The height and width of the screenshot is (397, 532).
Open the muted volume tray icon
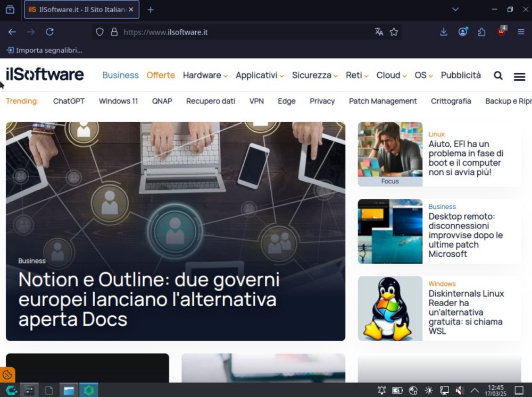click(460, 391)
